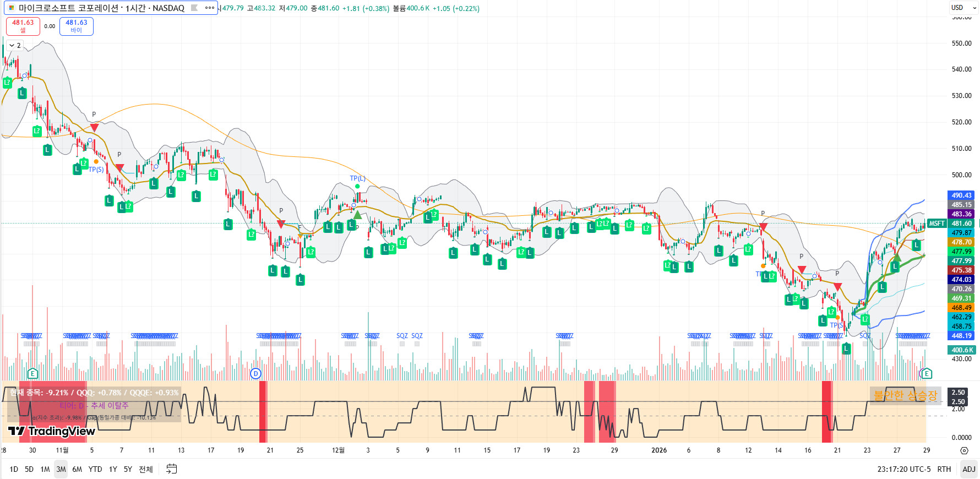
Task: Click the Microsoft logo in the symbol legend
Action: tap(12, 8)
